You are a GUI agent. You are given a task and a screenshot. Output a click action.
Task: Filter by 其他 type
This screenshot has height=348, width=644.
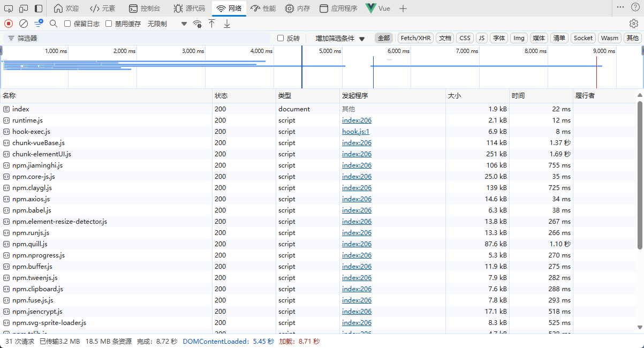633,38
